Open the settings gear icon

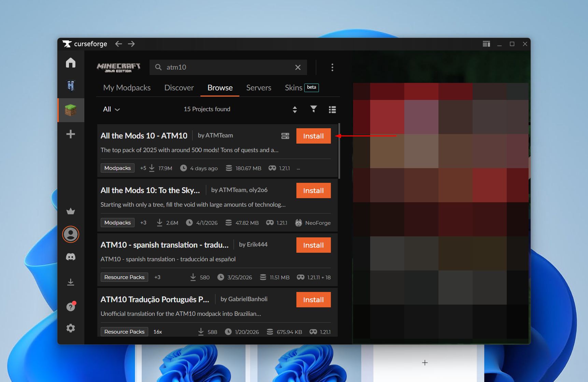pyautogui.click(x=71, y=328)
